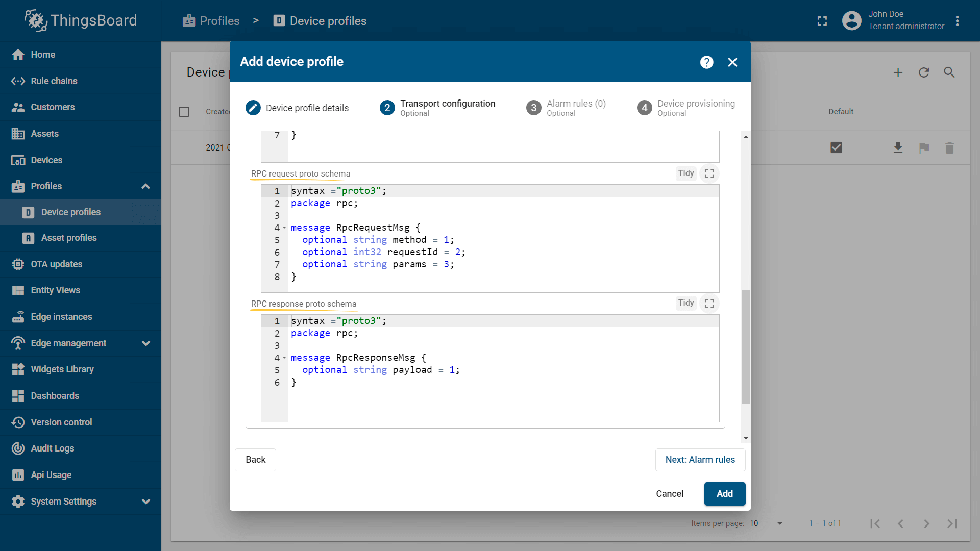
Task: Expand RPC response proto schema editor fullscreen
Action: click(x=709, y=304)
